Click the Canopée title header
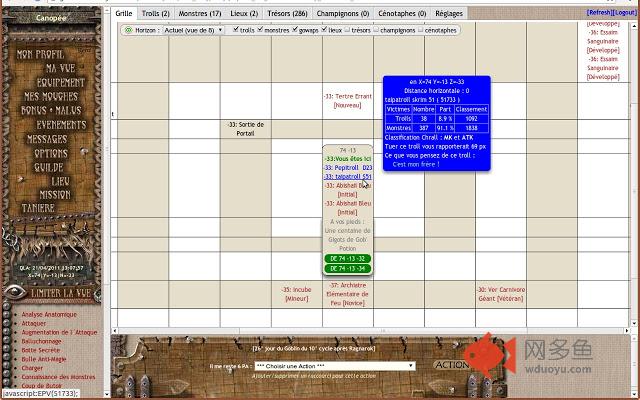Image resolution: width=640 pixels, height=400 pixels. point(51,18)
